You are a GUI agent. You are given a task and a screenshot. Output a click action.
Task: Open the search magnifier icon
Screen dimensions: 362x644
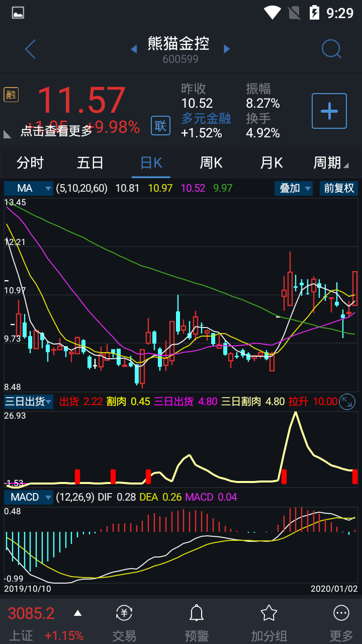click(x=331, y=49)
